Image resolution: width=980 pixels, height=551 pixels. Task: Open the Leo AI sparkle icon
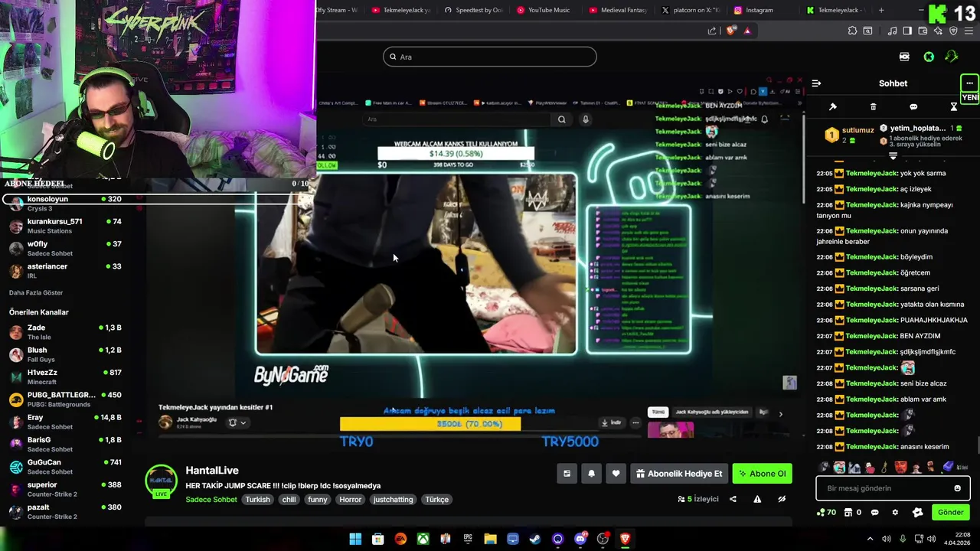[938, 31]
